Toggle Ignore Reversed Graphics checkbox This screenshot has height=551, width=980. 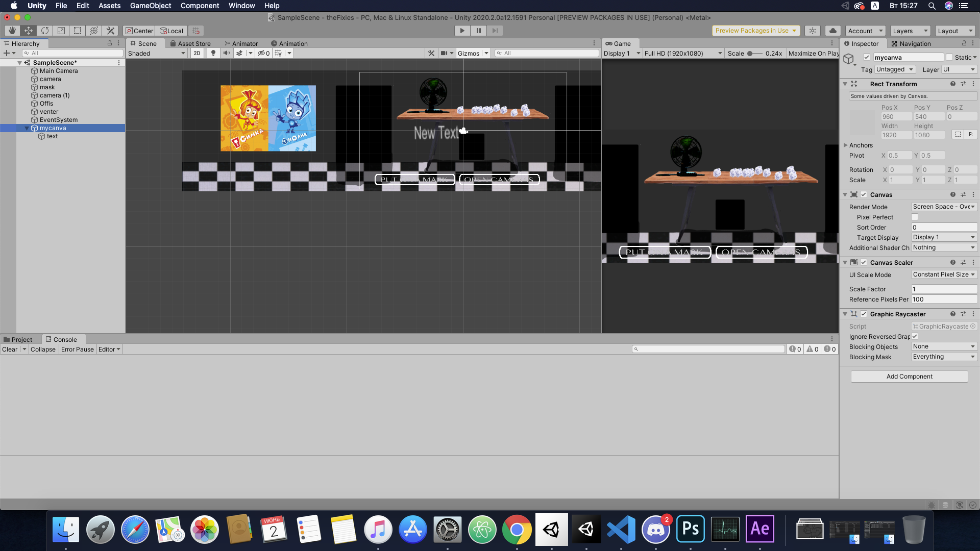(915, 336)
